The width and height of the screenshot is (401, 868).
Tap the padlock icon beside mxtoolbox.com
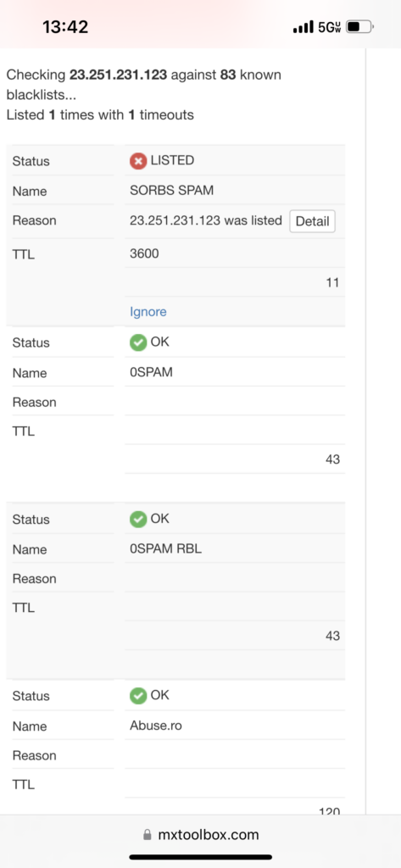(147, 835)
